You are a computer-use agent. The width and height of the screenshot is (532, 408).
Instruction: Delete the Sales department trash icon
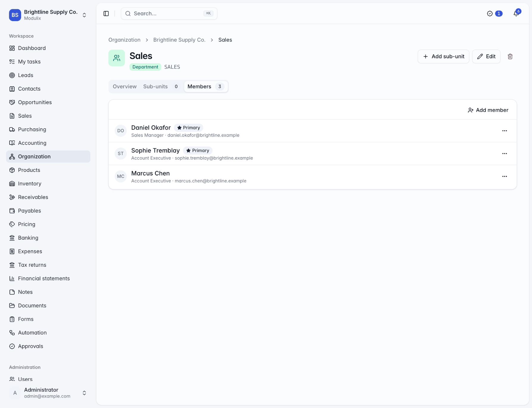point(510,57)
